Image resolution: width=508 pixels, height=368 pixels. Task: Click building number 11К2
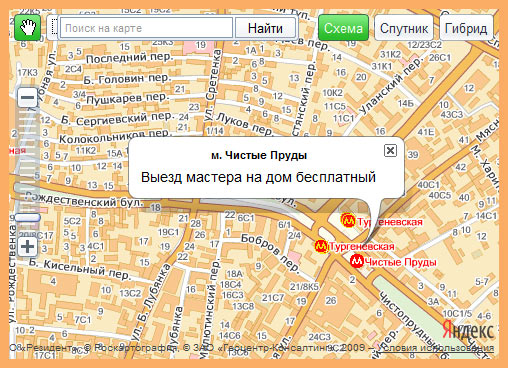pyautogui.click(x=86, y=150)
